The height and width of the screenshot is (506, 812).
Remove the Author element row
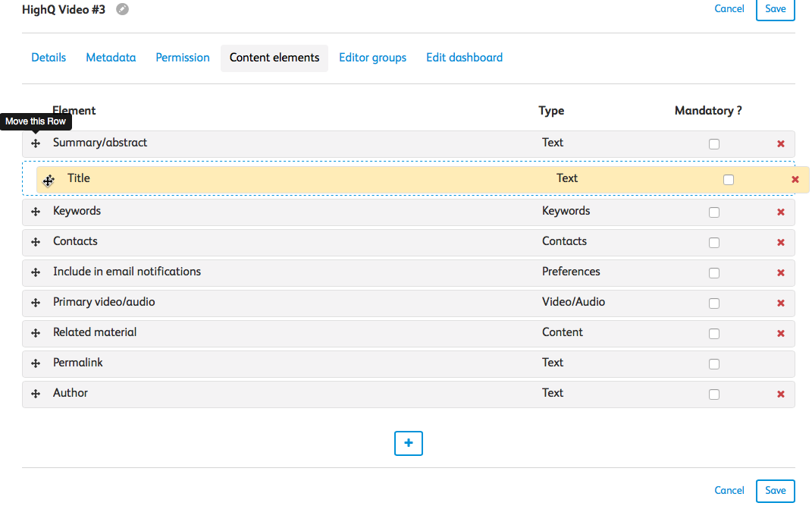(x=780, y=394)
